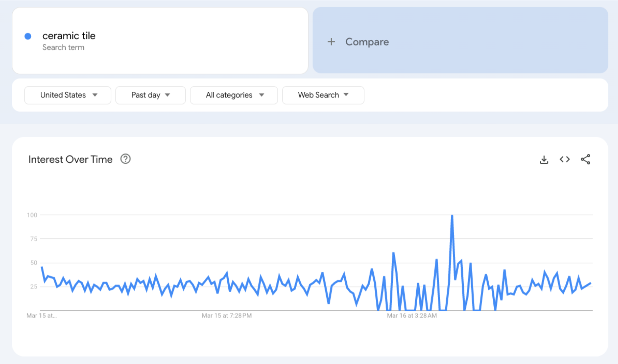Click the plus icon beside Compare
The image size is (618, 364).
[331, 42]
